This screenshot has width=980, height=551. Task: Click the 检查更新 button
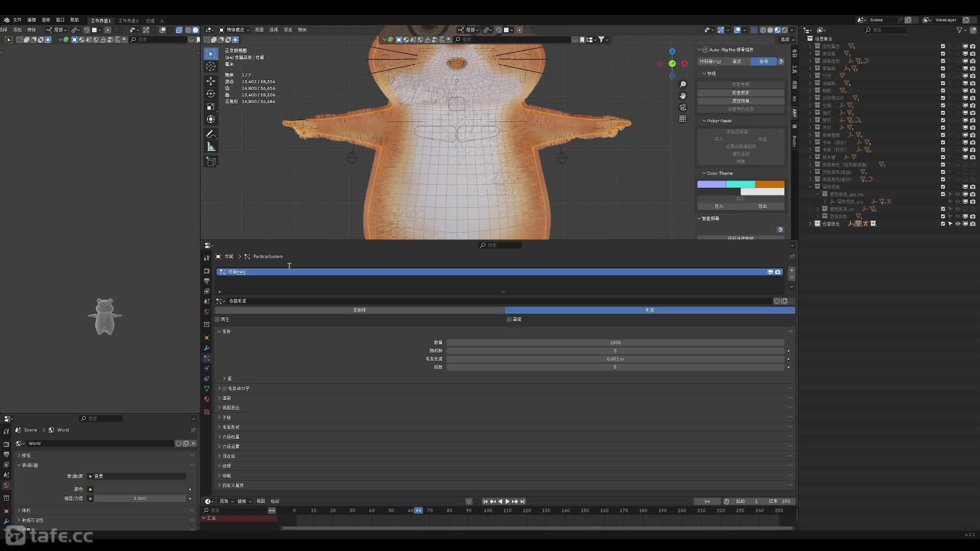pos(740,93)
